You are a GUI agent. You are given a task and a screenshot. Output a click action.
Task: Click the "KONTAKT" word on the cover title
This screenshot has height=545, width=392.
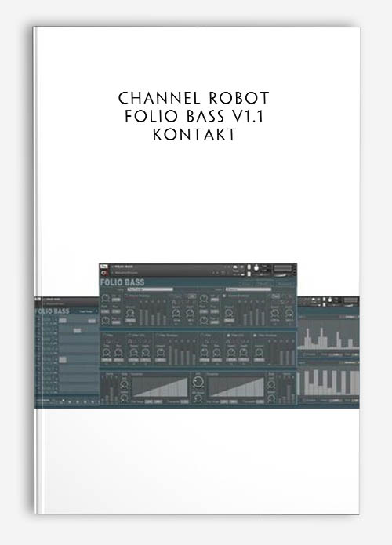point(194,135)
